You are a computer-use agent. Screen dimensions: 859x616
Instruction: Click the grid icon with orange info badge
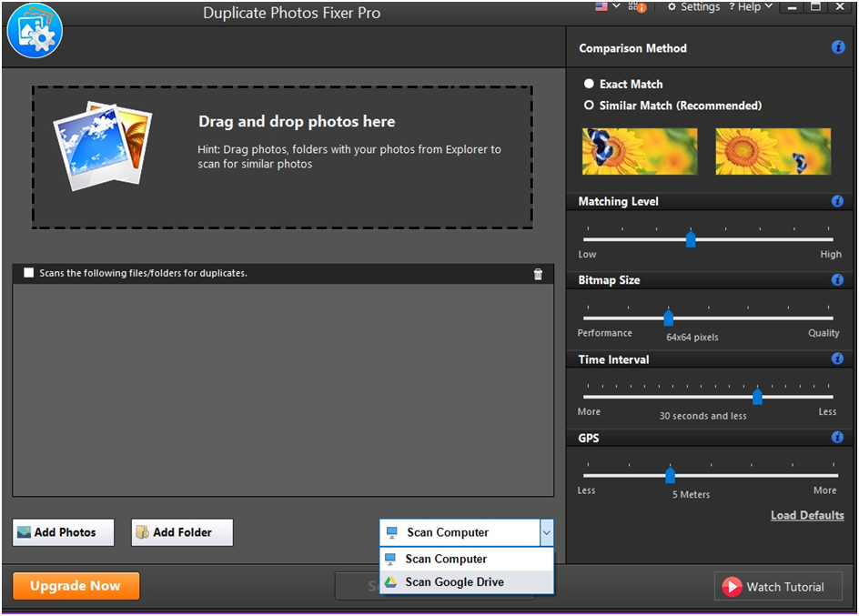pos(637,6)
